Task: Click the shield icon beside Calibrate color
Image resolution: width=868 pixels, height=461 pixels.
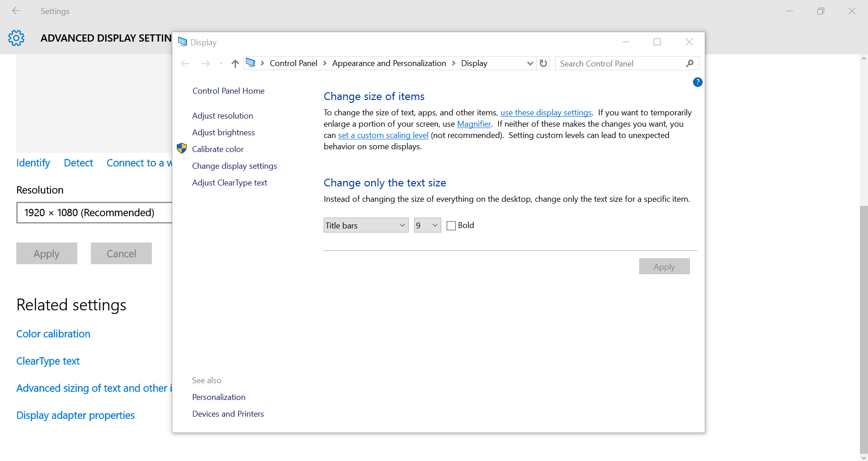Action: (x=182, y=148)
